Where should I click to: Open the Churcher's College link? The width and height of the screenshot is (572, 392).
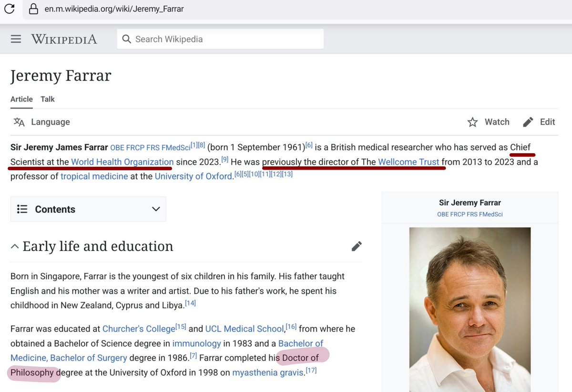click(139, 329)
